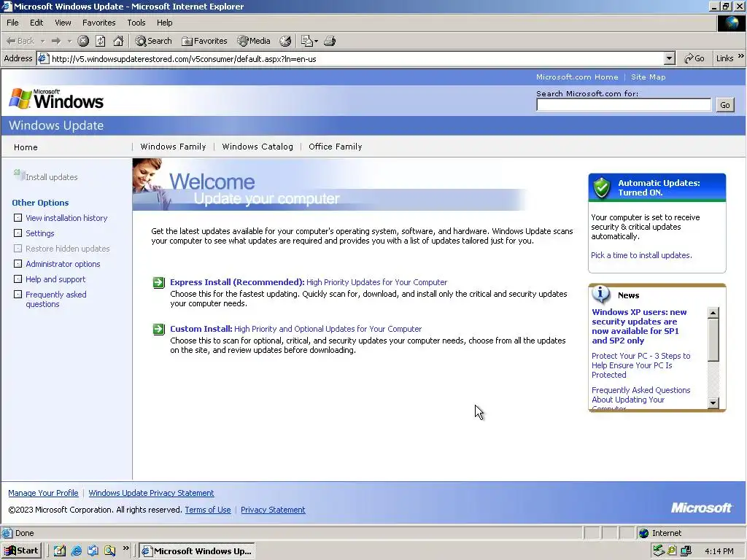Click the Internet zone globe icon
This screenshot has height=560, width=747.
tap(643, 533)
